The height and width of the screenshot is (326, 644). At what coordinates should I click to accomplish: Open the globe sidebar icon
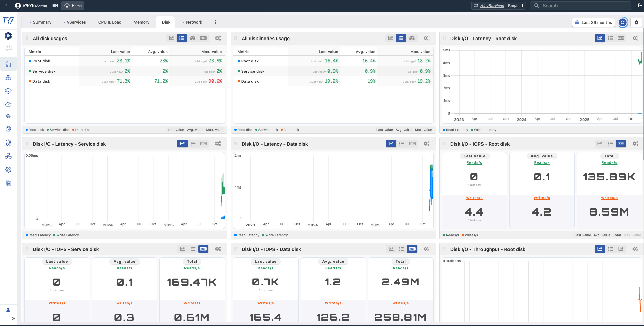click(x=8, y=129)
